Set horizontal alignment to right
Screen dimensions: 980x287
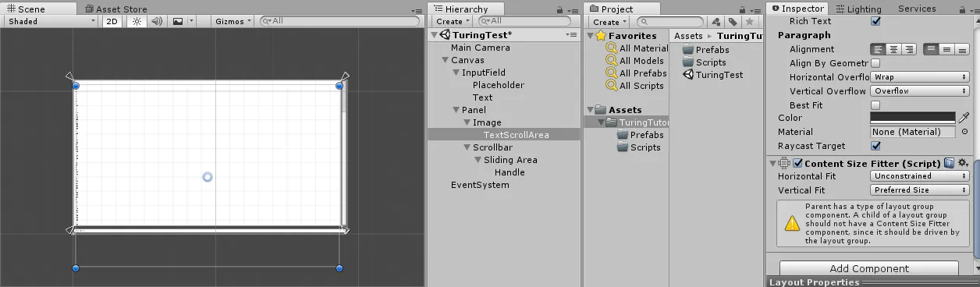point(910,49)
